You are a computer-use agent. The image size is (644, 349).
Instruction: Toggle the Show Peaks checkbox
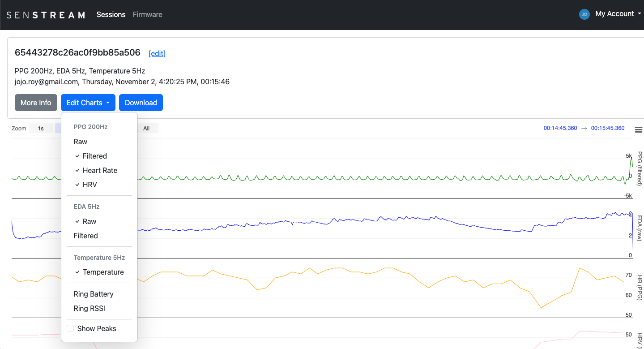click(70, 328)
